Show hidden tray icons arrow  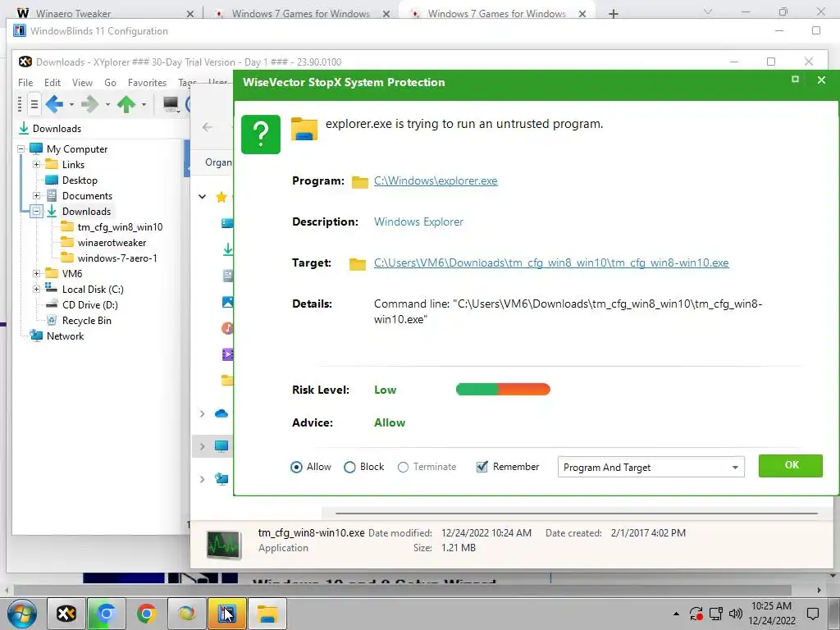[x=676, y=614]
